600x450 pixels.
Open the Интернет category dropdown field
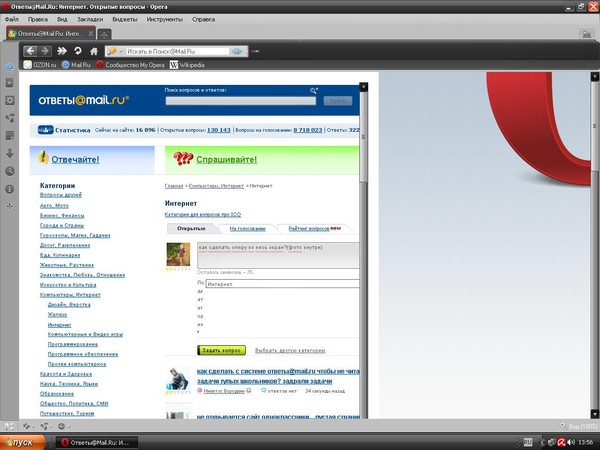282,284
